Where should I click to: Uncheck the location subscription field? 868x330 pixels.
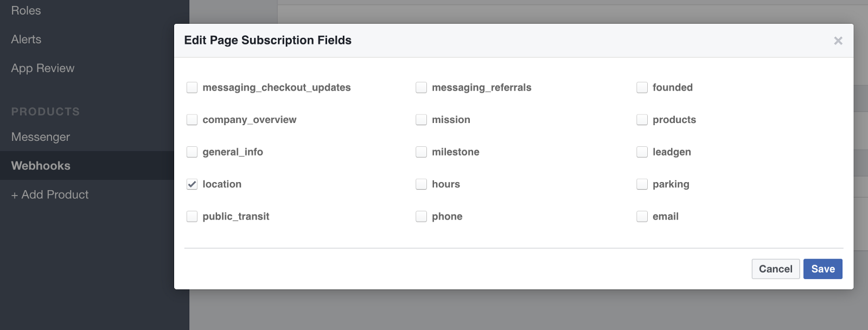pyautogui.click(x=192, y=184)
